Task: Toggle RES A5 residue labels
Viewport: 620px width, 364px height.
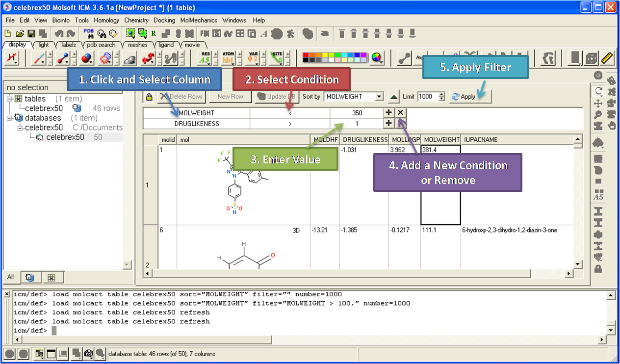Action: [205, 58]
